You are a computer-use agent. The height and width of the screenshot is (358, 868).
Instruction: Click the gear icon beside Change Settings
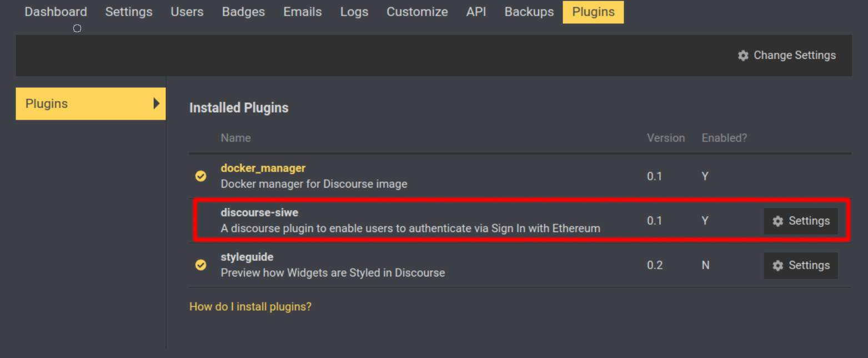[x=743, y=56]
